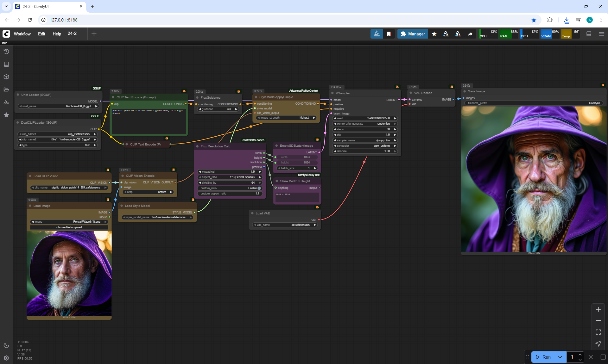Open the workflows folder sidebar icon

[6, 89]
